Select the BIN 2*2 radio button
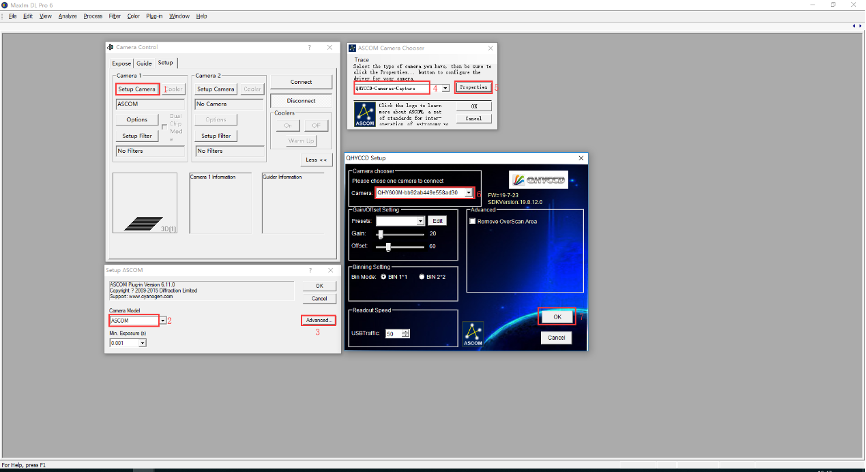866x472 pixels. pos(422,277)
